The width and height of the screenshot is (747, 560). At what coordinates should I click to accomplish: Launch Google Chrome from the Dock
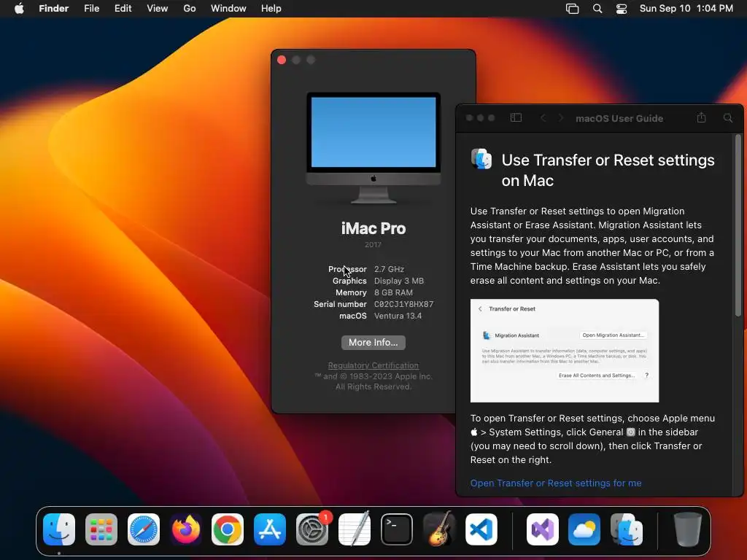coord(228,529)
